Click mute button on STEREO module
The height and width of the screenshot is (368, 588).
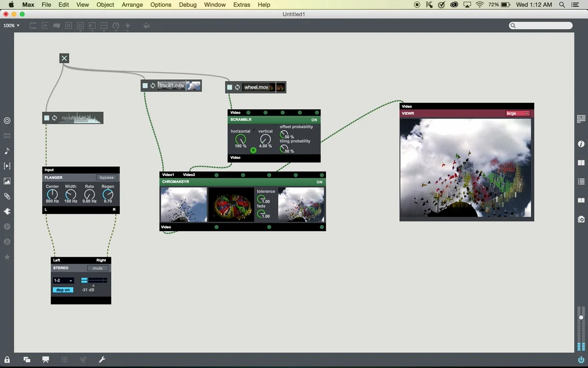tap(97, 268)
